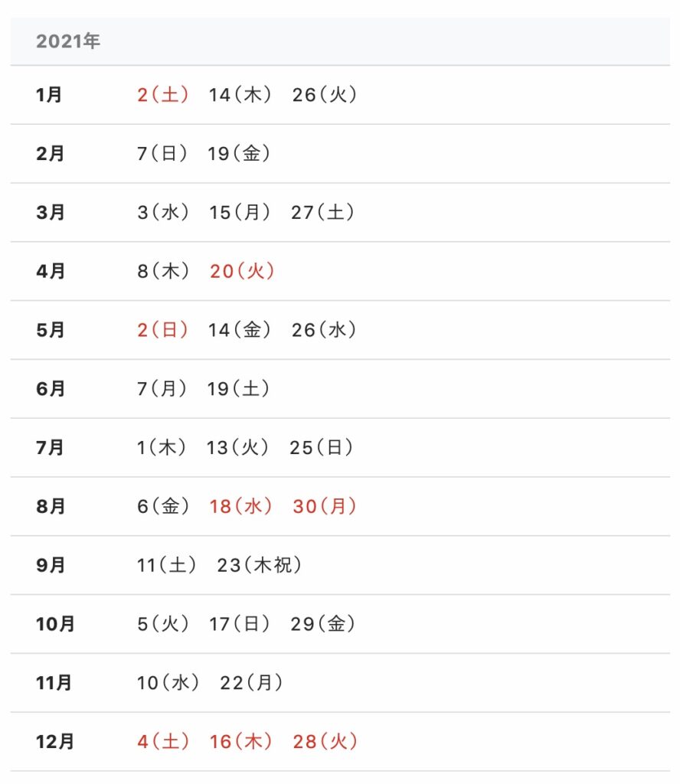Click the red date 20(火) in April
Viewport: 680px width, 784px height.
242,271
